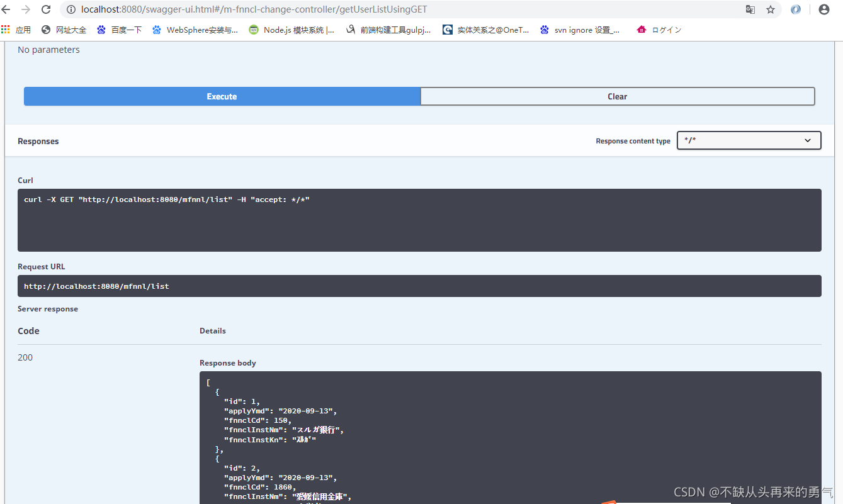843x504 pixels.
Task: Open the 实体关系之@OneT bookmark
Action: [x=486, y=30]
